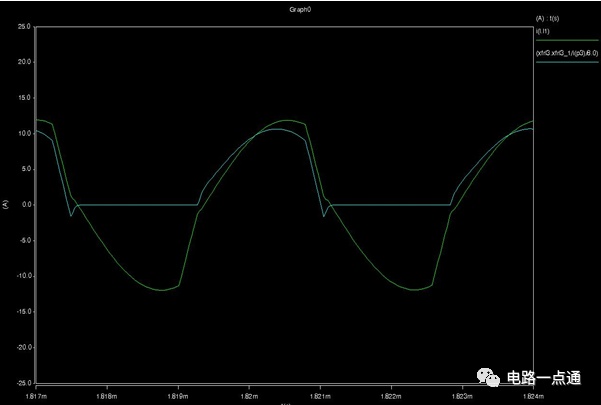Click the 10.0 y-axis tick label

24,133
